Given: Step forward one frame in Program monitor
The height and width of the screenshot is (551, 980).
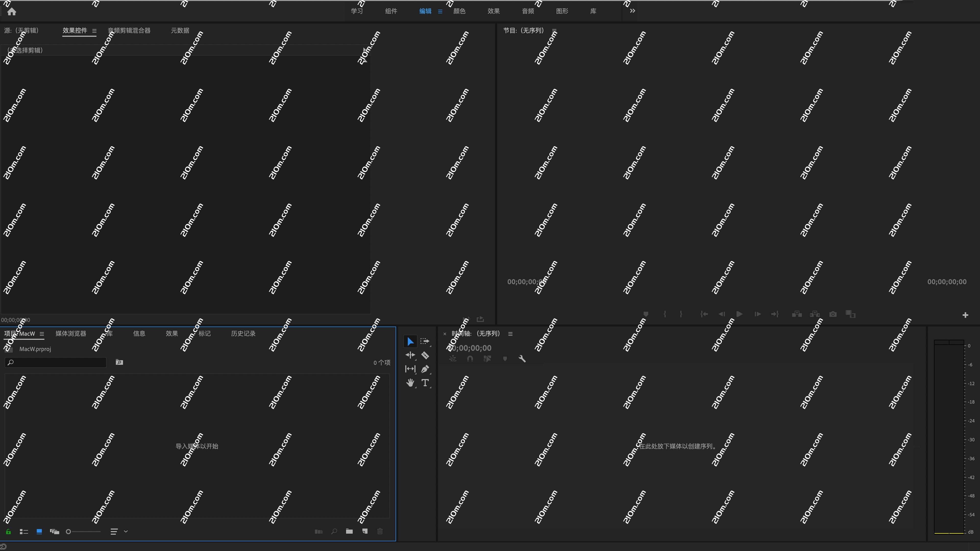Looking at the screenshot, I should coord(757,314).
